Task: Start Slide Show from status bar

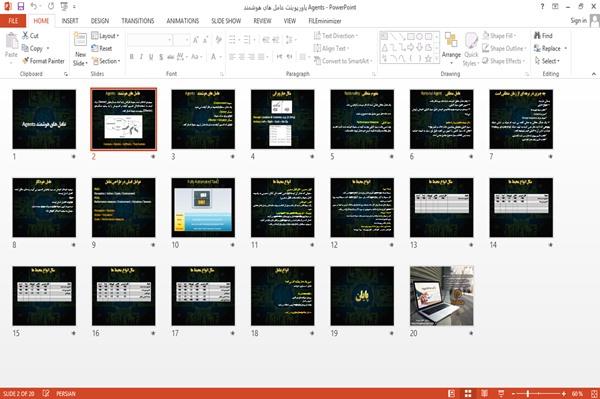Action: coord(501,394)
